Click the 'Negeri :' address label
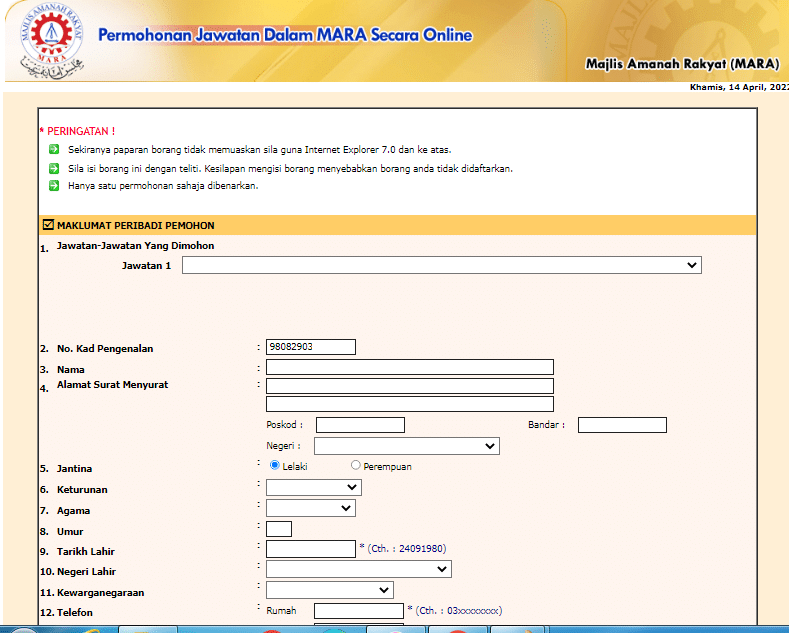The height and width of the screenshot is (633, 789). pyautogui.click(x=283, y=446)
